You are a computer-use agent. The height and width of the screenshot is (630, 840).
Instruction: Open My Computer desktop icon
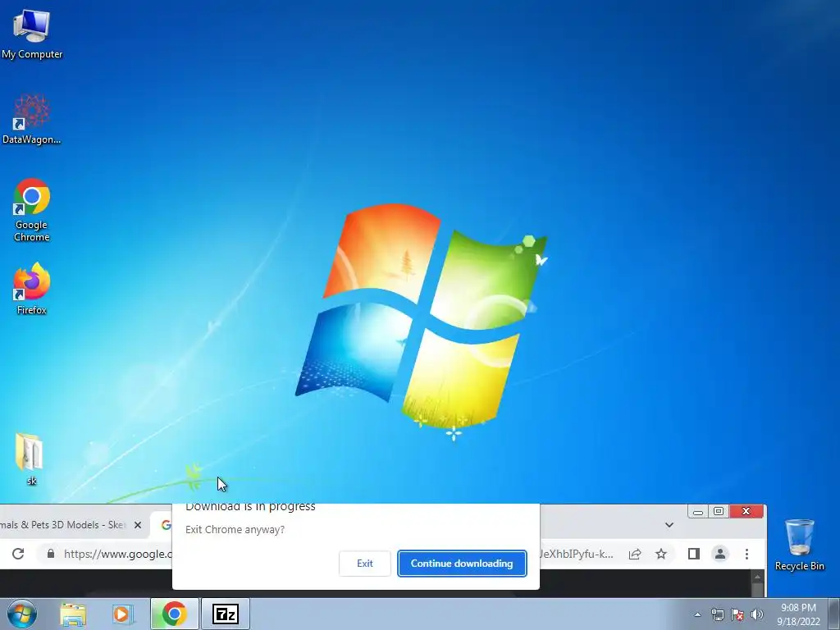[x=32, y=34]
